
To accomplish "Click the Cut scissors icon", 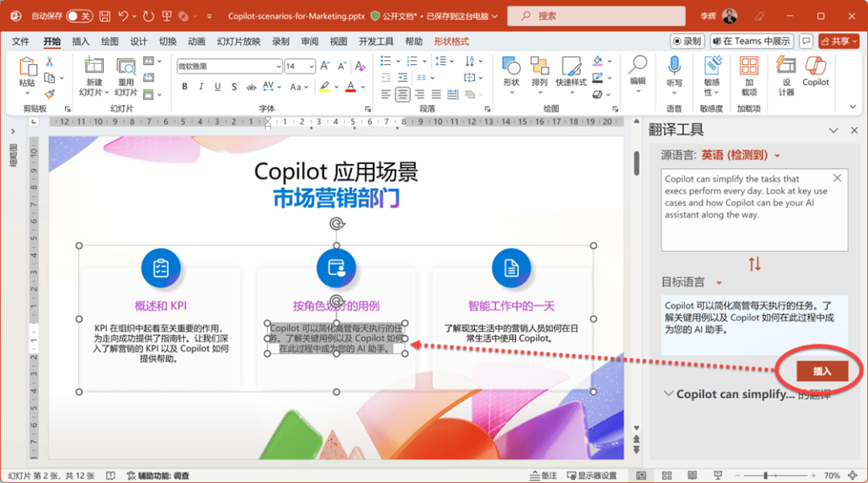I will 50,61.
